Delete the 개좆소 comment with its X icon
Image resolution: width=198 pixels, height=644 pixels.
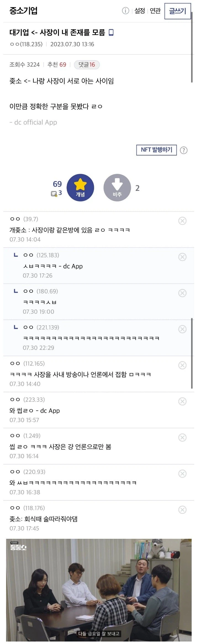pyautogui.click(x=182, y=221)
